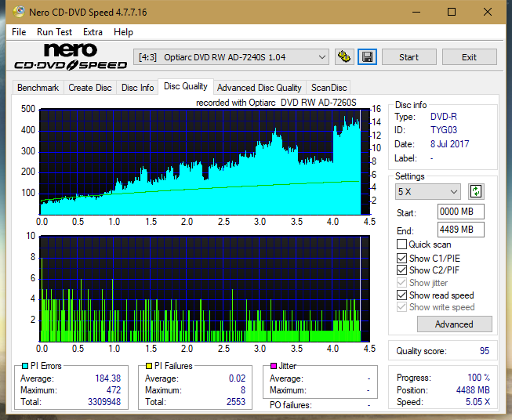512x420 pixels.
Task: Click the Progress value 100 %
Action: [479, 378]
